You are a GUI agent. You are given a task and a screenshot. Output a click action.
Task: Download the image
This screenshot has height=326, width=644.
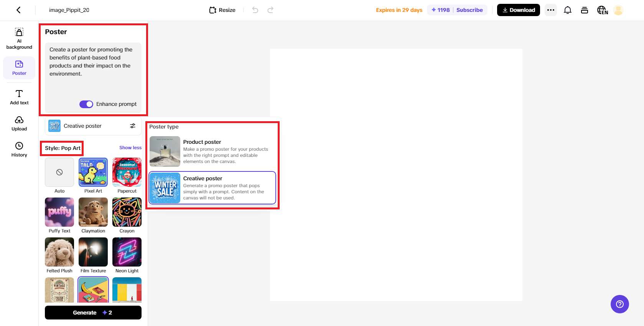[x=519, y=10]
